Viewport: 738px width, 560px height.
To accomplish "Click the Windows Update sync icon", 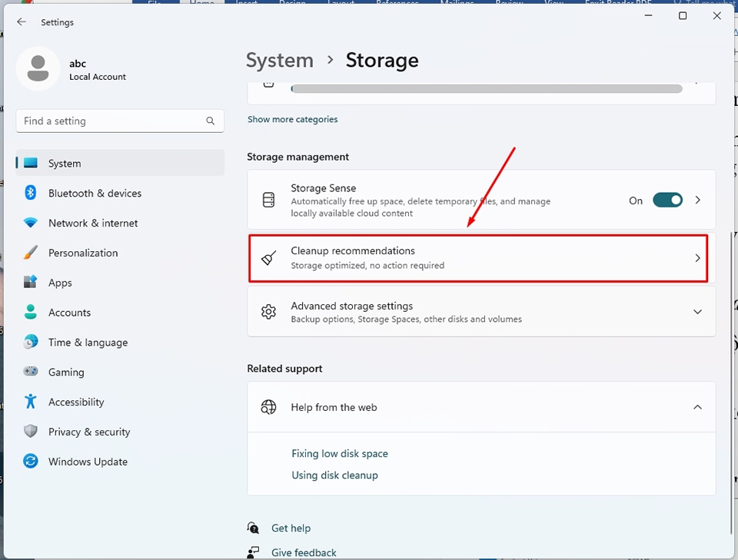I will click(31, 461).
